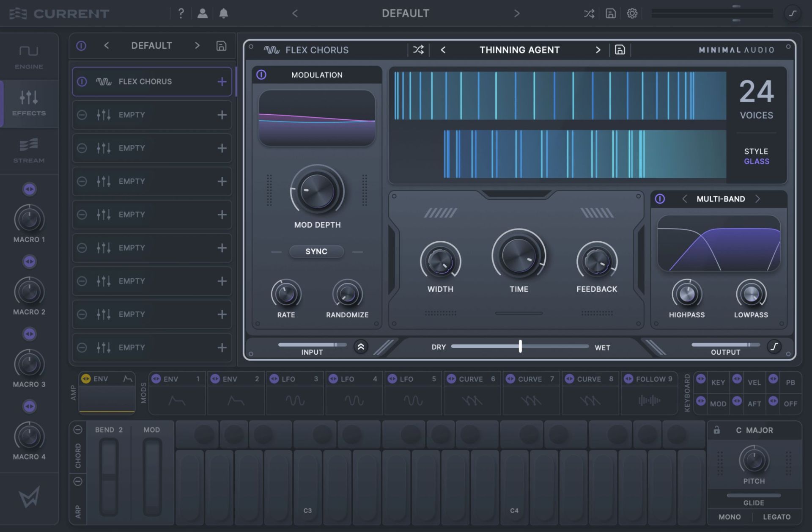The image size is (812, 532).
Task: Click the THINNING AGENT preset name
Action: pyautogui.click(x=519, y=50)
